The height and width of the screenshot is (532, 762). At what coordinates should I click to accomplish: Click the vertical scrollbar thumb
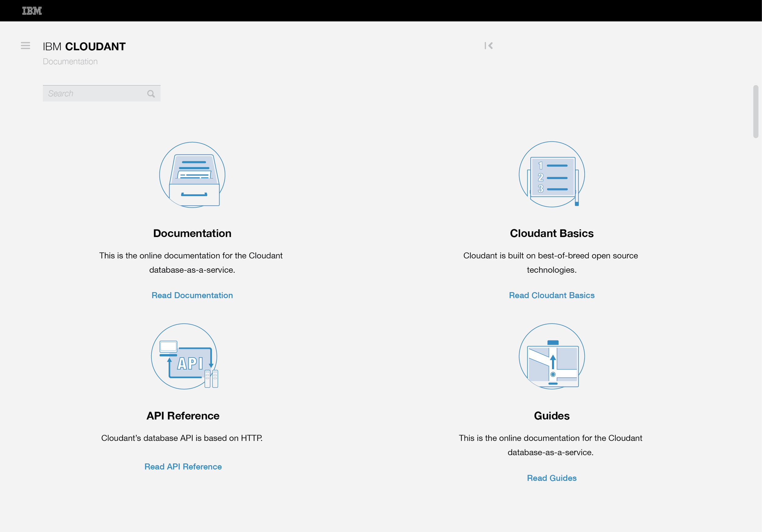click(756, 112)
